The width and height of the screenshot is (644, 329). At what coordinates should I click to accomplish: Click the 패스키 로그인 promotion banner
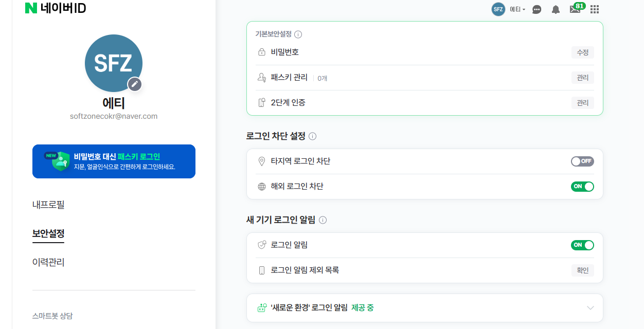point(114,161)
